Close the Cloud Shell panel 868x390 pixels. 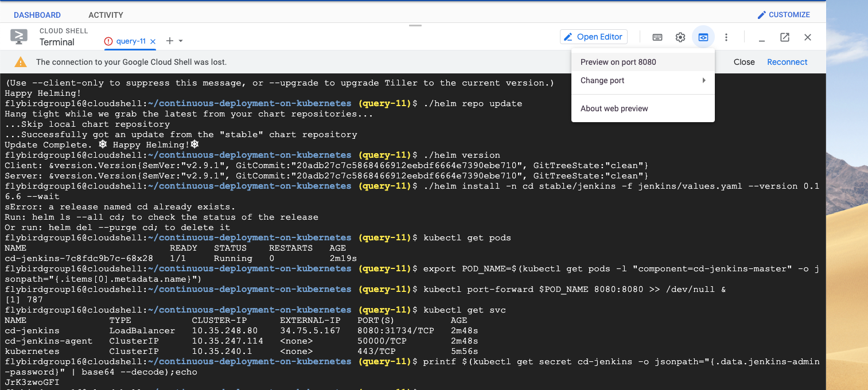coord(808,37)
